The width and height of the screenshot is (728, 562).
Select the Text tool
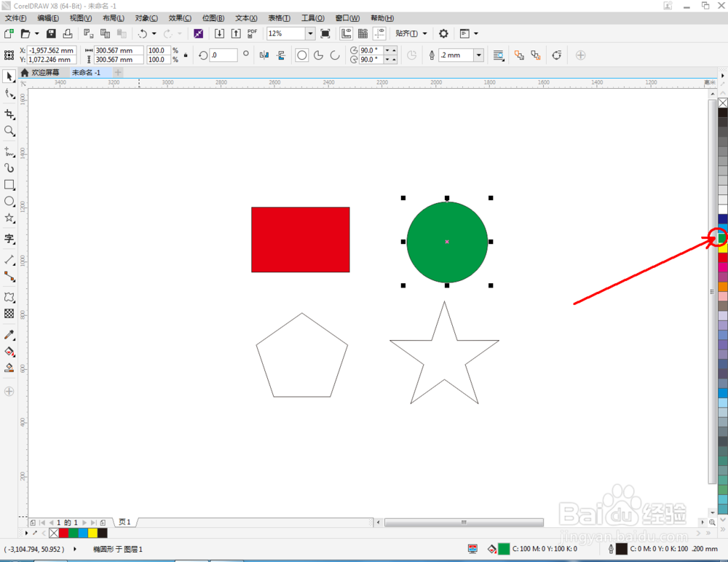pyautogui.click(x=9, y=239)
